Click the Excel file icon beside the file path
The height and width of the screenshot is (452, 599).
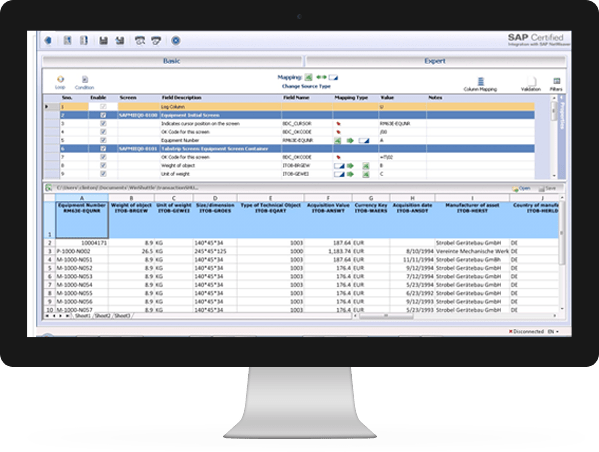(x=49, y=188)
